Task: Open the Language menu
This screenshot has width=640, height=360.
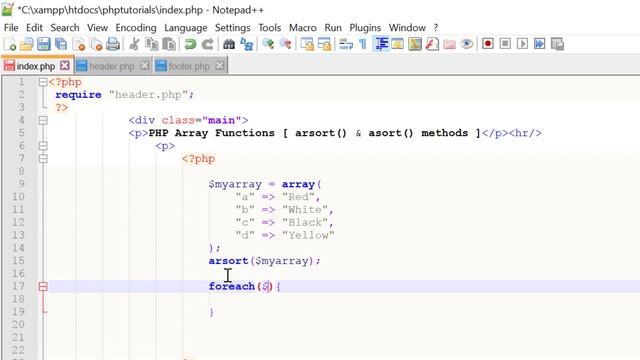Action: point(186,28)
